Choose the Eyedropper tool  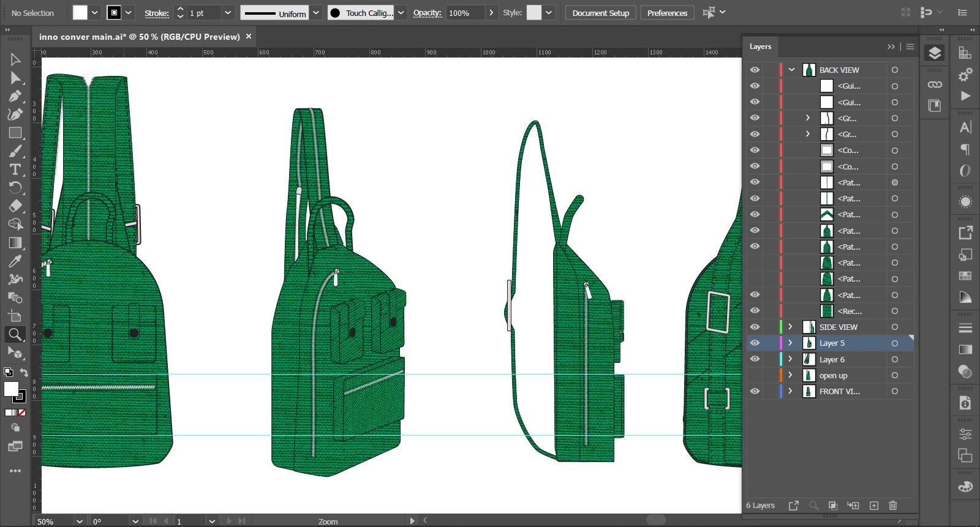pos(15,261)
